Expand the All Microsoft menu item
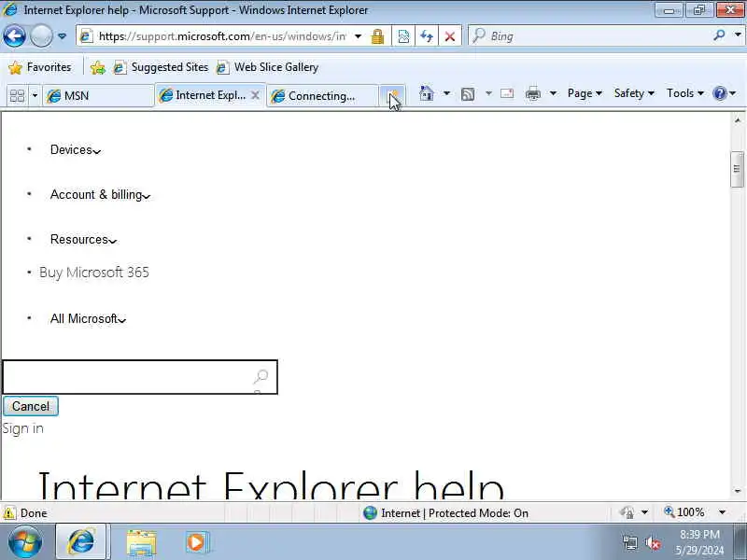This screenshot has width=747, height=560. 88,318
